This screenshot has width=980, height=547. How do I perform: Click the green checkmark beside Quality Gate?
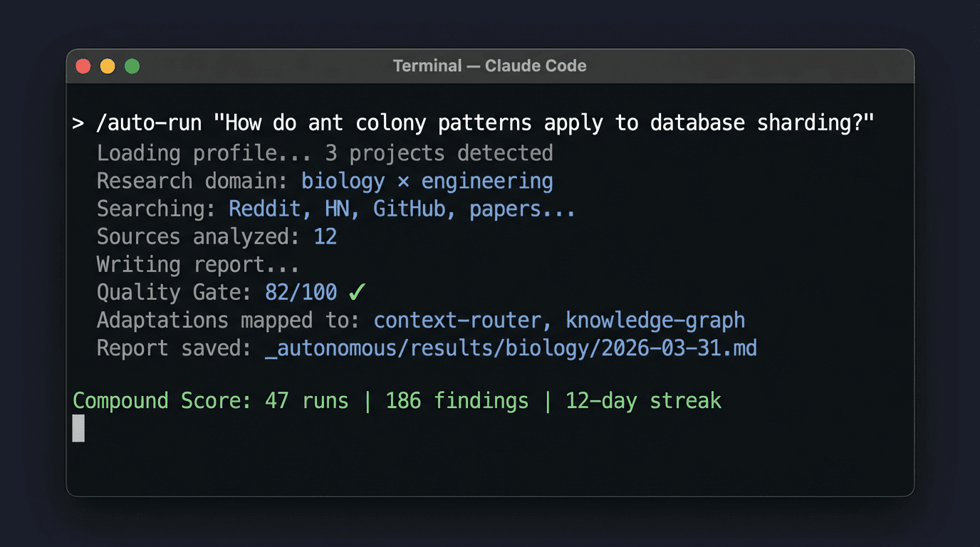point(357,292)
